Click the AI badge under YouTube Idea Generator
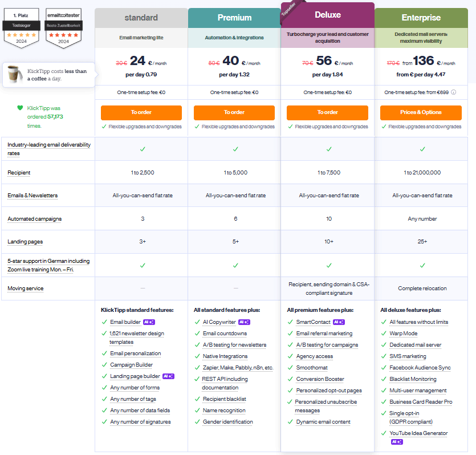Screen dimensions: 476x455 397,442
